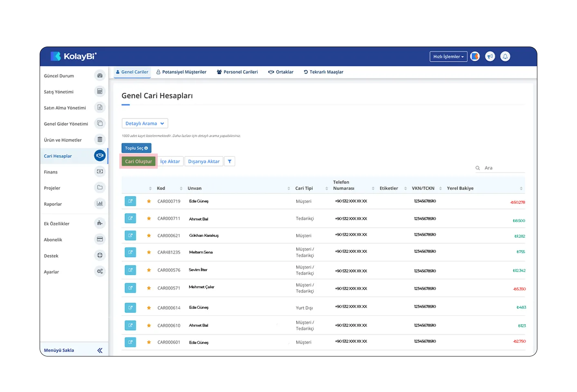Open CAR000719 record detail icon
Screen dimensions: 577x392
tap(130, 201)
